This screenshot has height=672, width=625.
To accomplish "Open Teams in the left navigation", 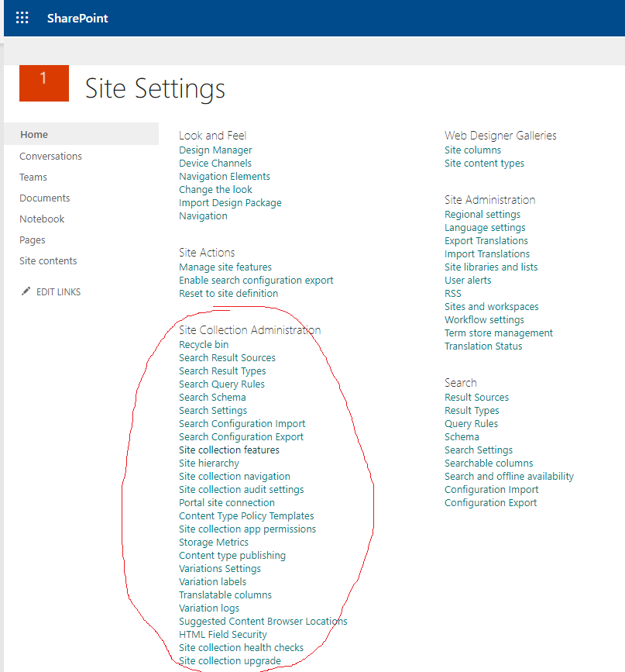I will 33,177.
